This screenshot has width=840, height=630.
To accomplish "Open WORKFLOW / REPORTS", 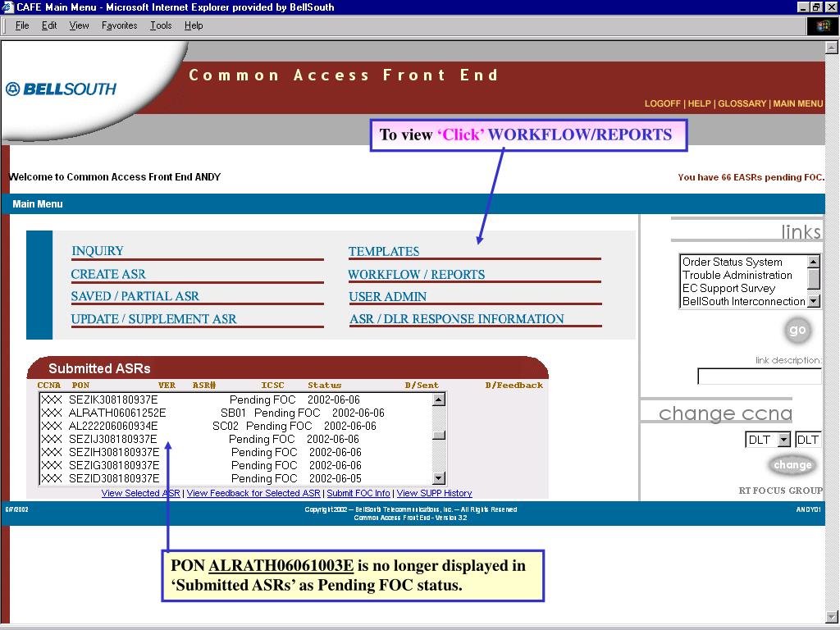I will pyautogui.click(x=416, y=274).
